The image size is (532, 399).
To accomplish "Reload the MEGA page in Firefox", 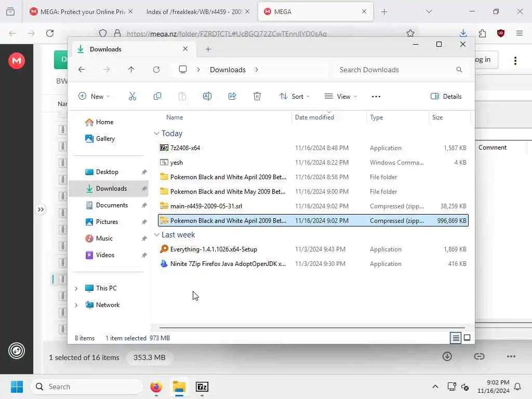I will 50,33.
